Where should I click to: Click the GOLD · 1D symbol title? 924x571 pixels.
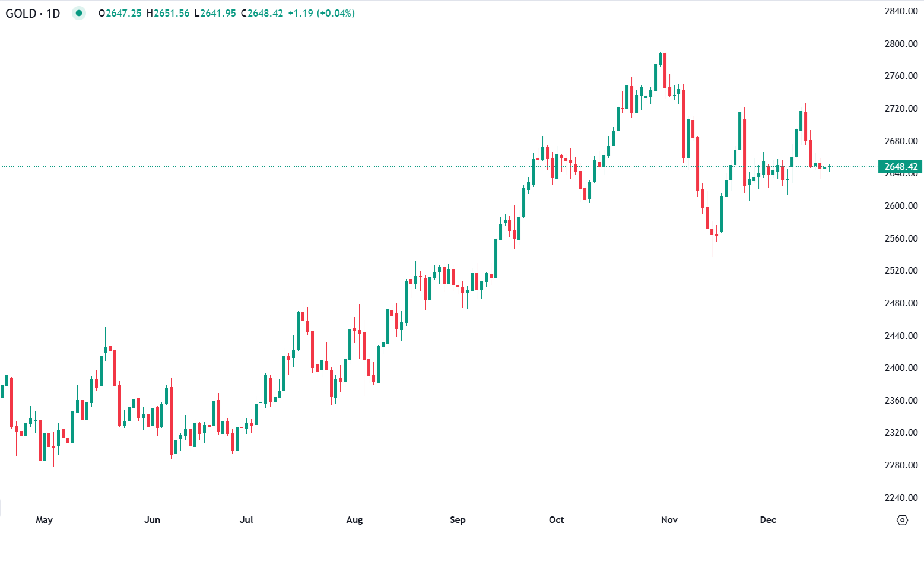coord(33,13)
